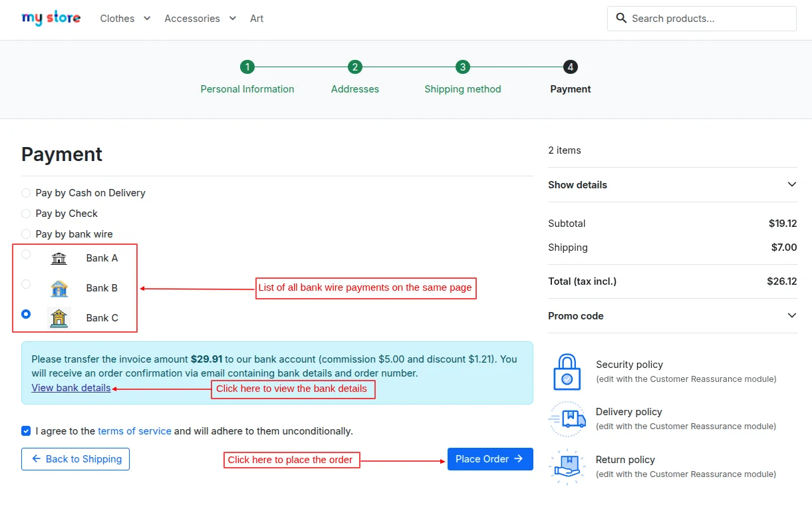Click the Bank B label
The width and height of the screenshot is (812, 511).
(102, 288)
